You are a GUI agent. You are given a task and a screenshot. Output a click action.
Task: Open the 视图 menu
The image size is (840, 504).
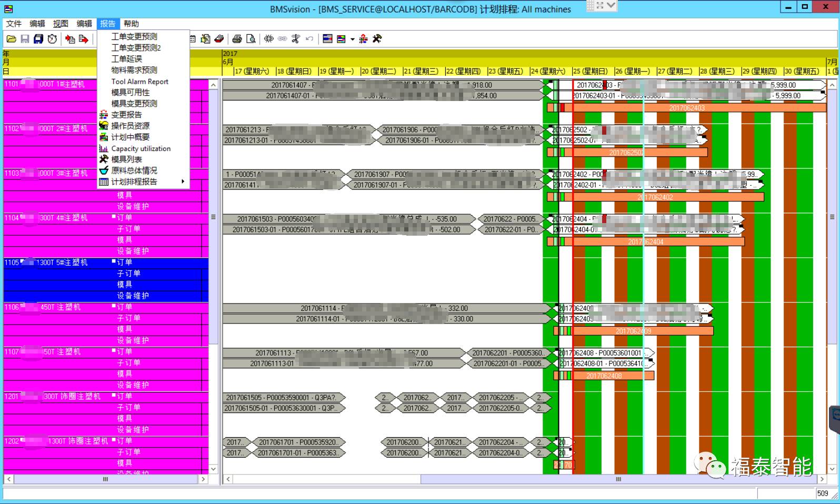pyautogui.click(x=61, y=24)
